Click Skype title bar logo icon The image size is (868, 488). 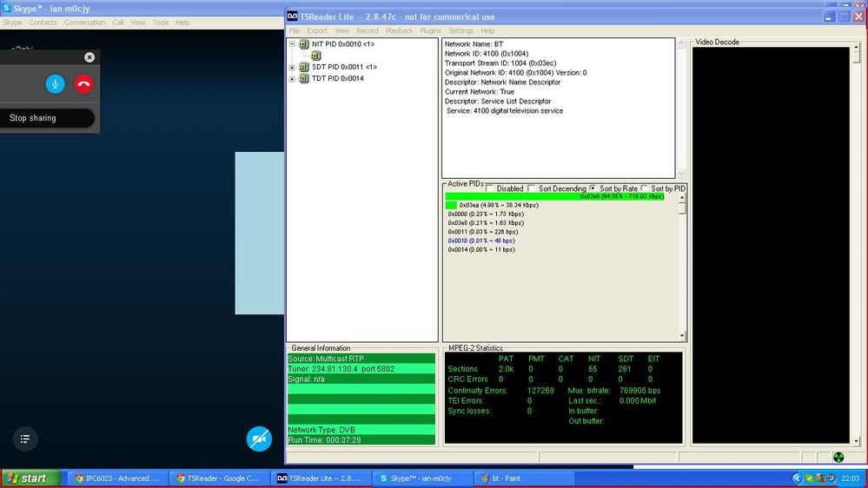pos(7,9)
